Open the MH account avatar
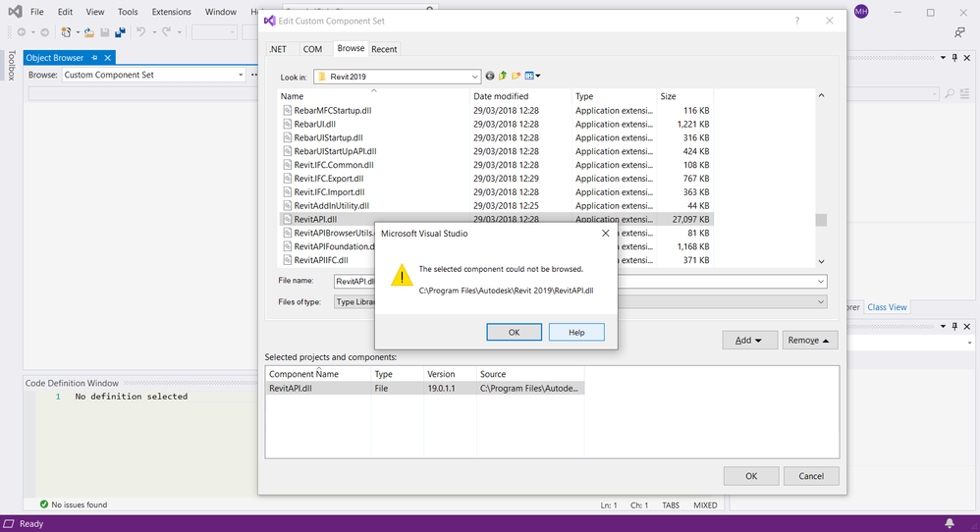 (x=861, y=11)
